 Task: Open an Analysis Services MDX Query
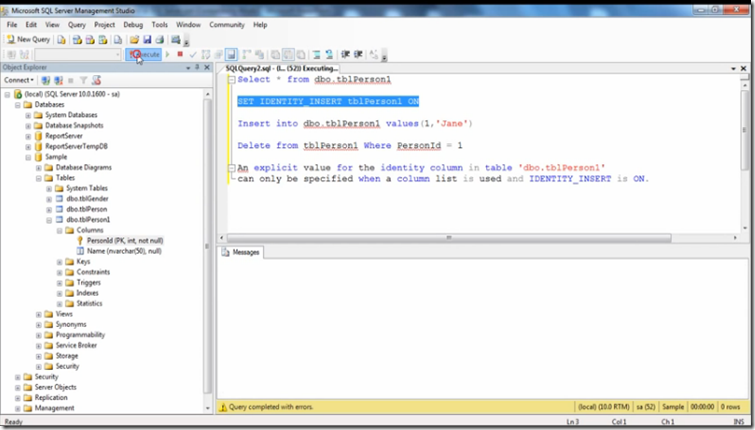(77, 39)
